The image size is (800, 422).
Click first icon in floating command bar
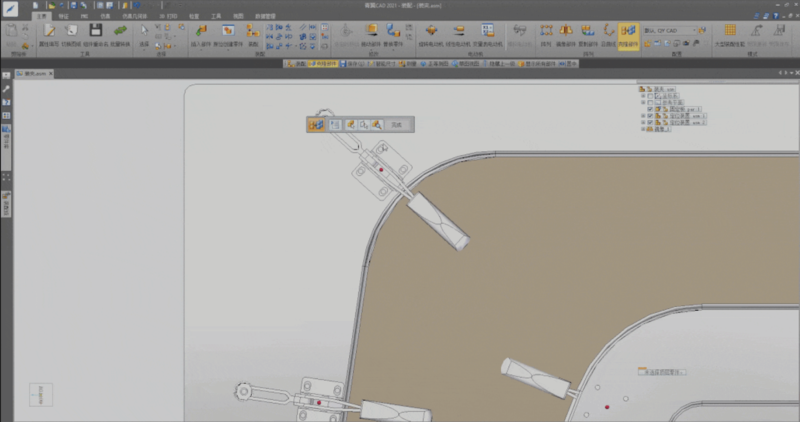click(x=316, y=124)
